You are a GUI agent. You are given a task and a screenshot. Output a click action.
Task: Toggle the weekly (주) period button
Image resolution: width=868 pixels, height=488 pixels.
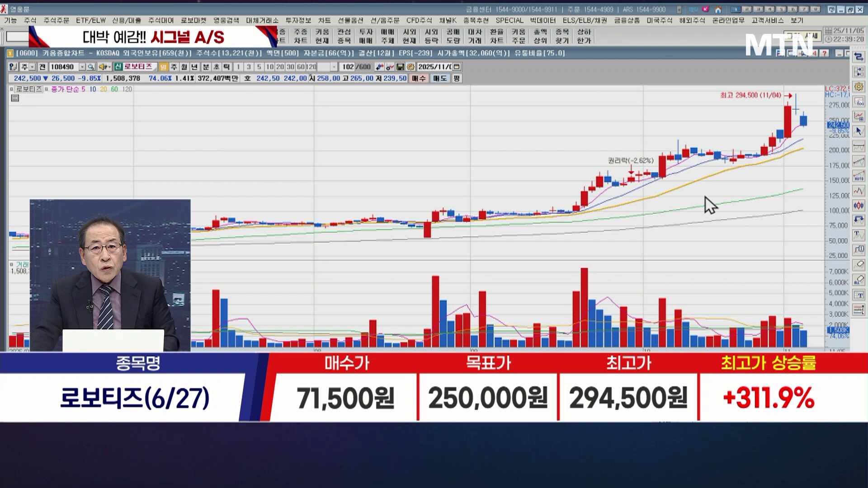pos(174,67)
